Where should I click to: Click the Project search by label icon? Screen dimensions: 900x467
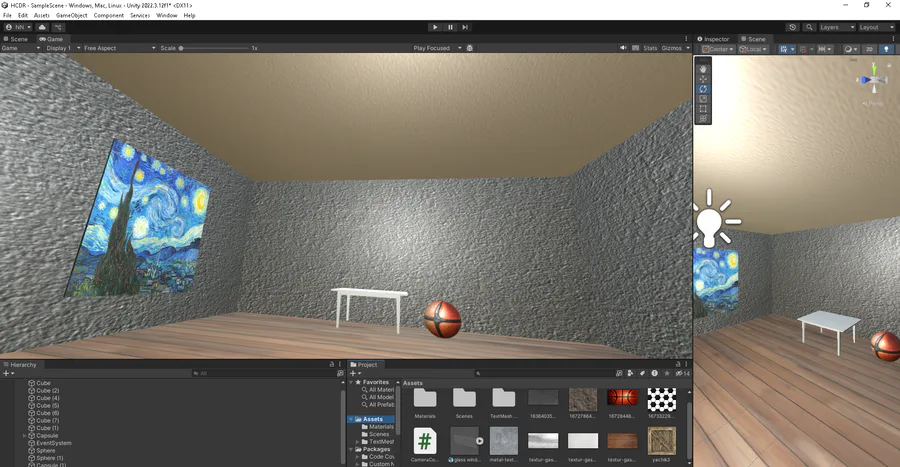[642, 373]
